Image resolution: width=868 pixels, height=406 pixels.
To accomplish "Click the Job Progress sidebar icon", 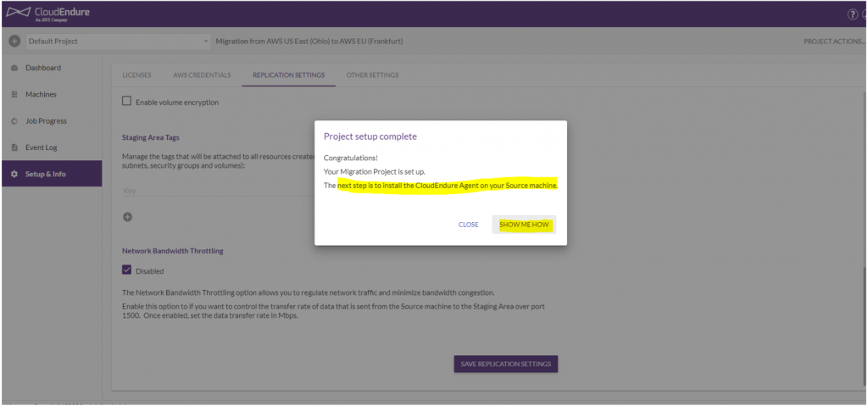I will tap(15, 121).
